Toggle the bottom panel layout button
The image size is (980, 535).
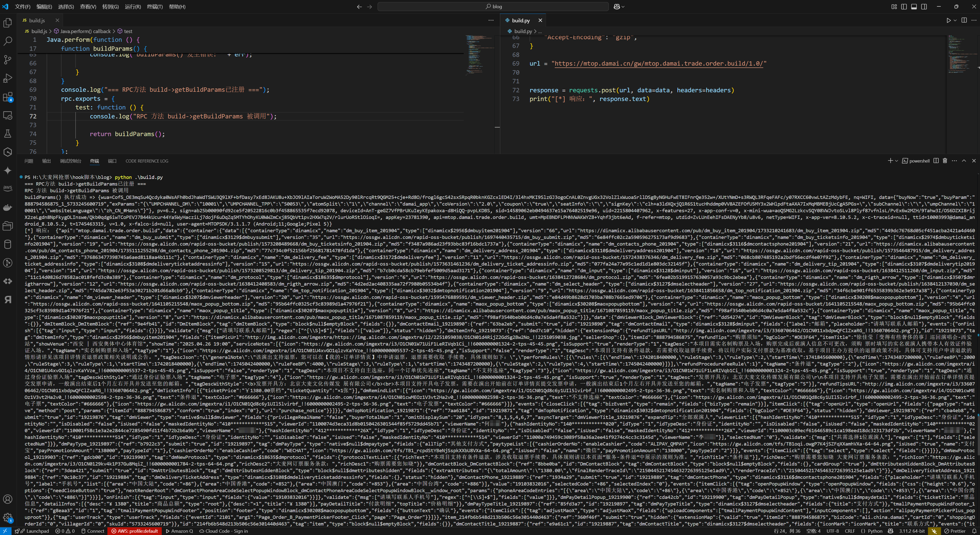[914, 6]
